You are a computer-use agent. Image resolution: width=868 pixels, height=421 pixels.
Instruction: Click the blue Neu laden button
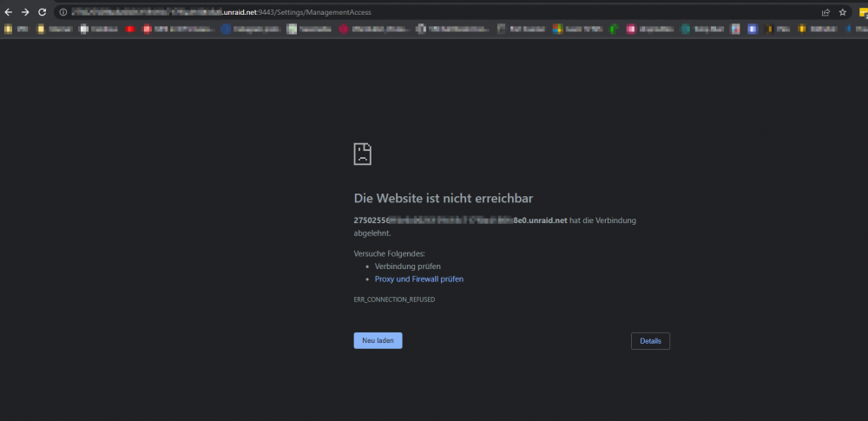click(378, 340)
